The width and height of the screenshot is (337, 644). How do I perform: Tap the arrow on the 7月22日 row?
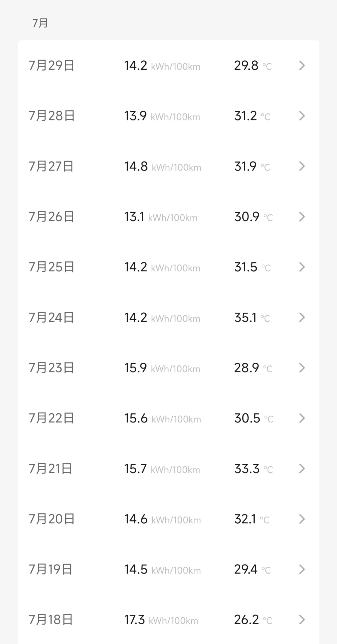[302, 418]
